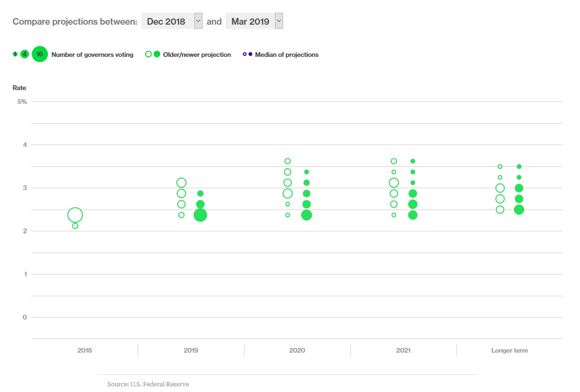Viewport: 580px width, 392px height.
Task: Click the 5% y-axis label
Action: 22,101
